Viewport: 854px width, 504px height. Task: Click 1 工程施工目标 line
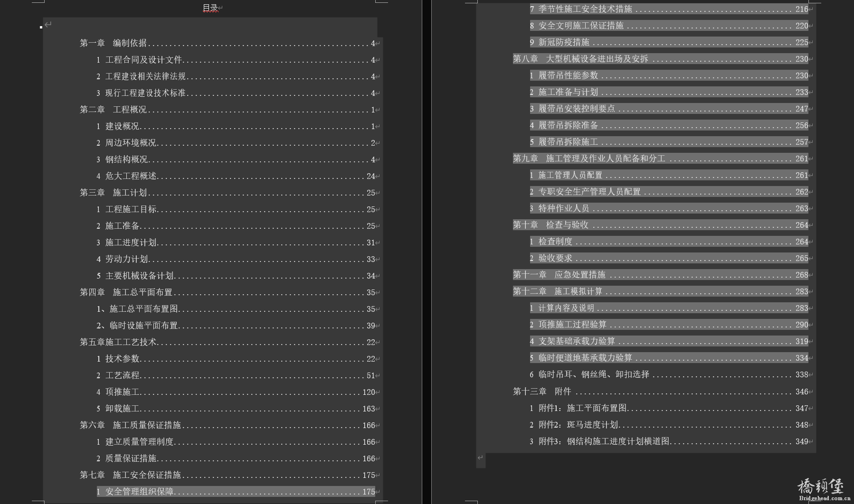pos(236,209)
